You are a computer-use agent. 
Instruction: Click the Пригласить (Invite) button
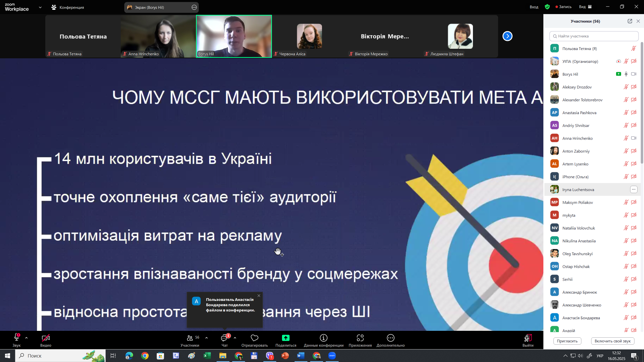click(x=567, y=341)
